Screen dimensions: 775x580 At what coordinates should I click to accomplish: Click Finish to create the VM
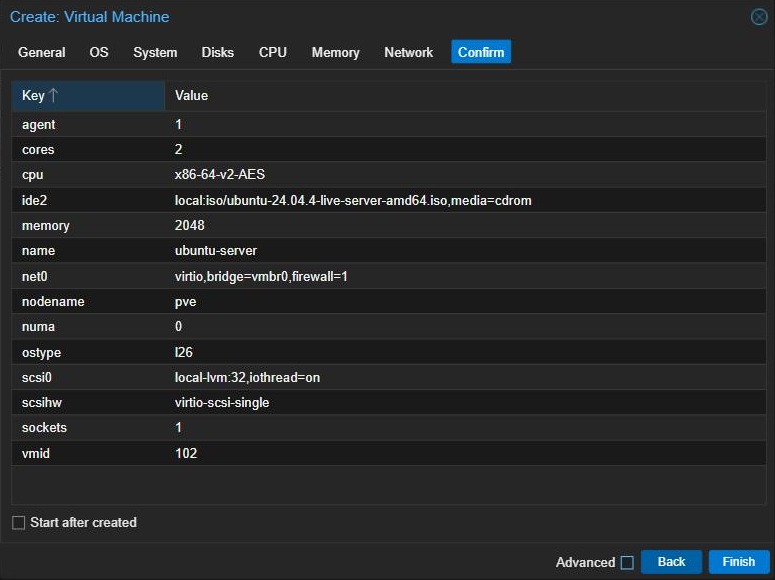click(x=738, y=562)
